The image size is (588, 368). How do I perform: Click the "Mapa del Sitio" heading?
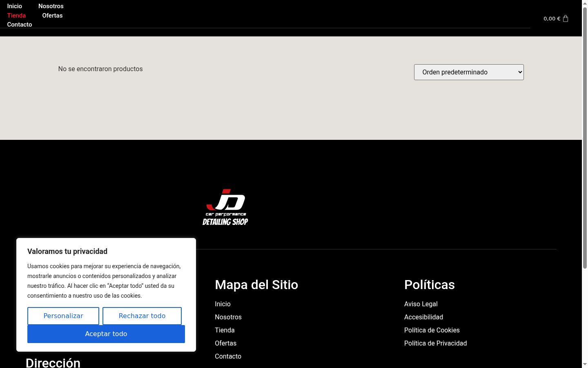click(x=256, y=285)
